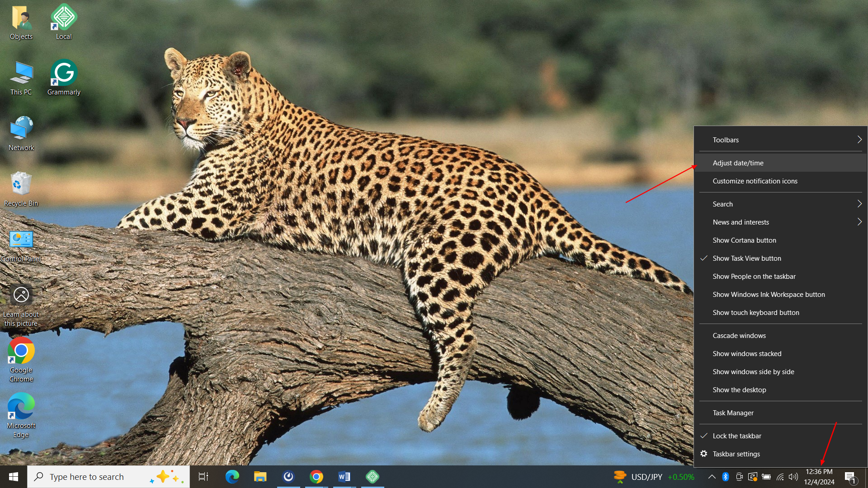This screenshot has height=488, width=868.
Task: Open the Local desktop shortcut
Action: click(x=64, y=23)
